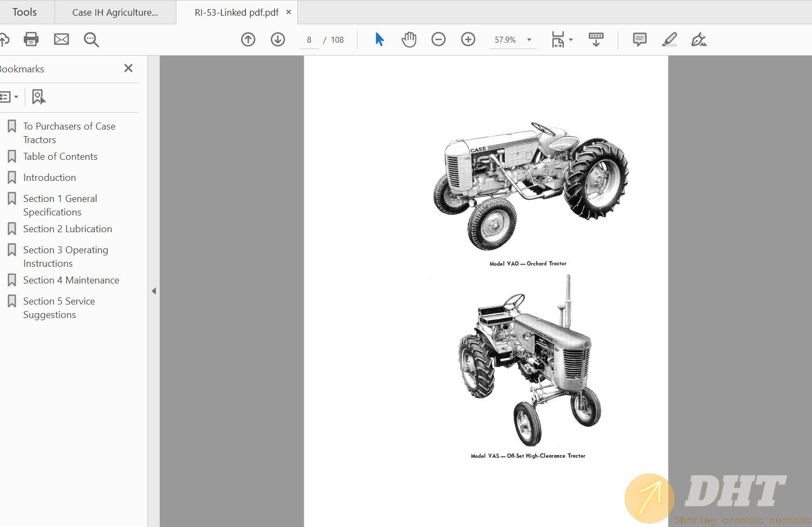The height and width of the screenshot is (527, 812).
Task: Open Section 5 Service Suggestions bookmark
Action: point(59,308)
